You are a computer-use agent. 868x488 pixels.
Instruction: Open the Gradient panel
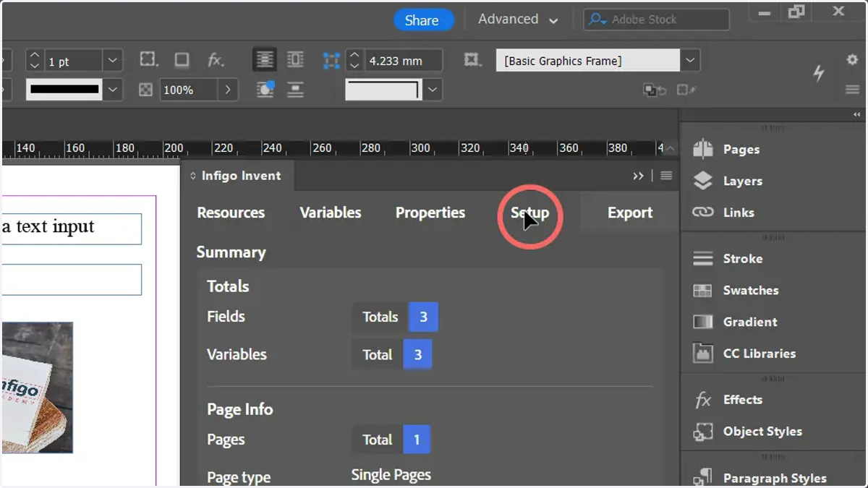(734, 322)
